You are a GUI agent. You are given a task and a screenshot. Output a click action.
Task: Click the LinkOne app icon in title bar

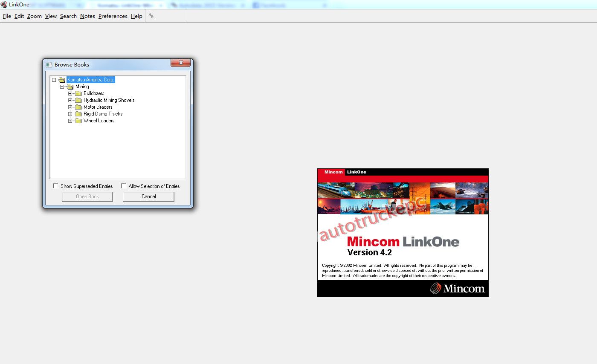(4, 5)
